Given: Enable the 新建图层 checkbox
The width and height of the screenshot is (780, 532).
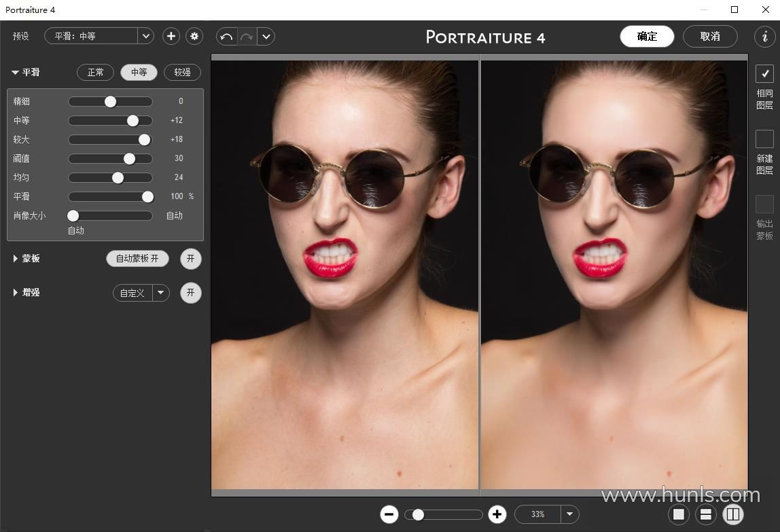Looking at the screenshot, I should (x=764, y=139).
